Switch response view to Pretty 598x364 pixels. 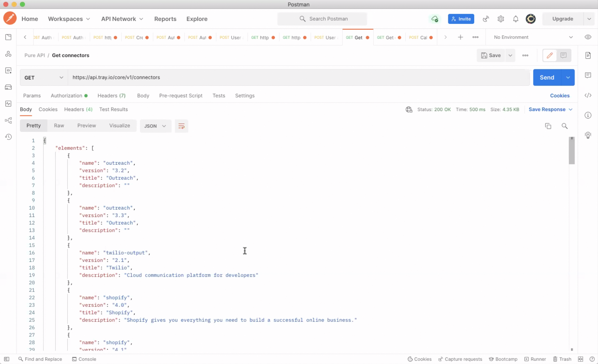coord(34,126)
